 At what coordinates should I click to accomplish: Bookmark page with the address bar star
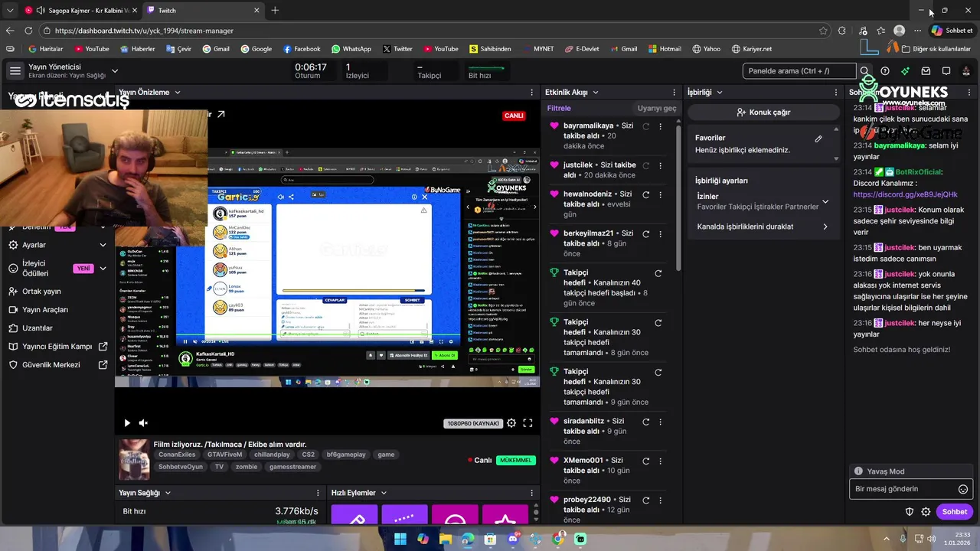[x=823, y=31]
